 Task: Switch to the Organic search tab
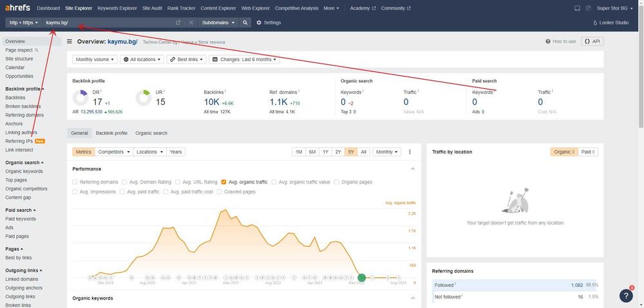(x=151, y=133)
